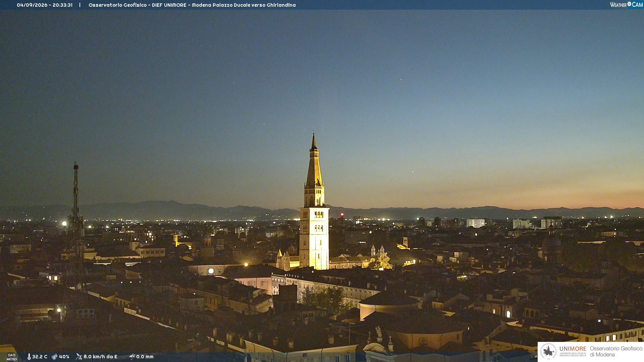644x362 pixels.
Task: Click the Osservatorio Geofisico di Modena text
Action: [x=616, y=352]
